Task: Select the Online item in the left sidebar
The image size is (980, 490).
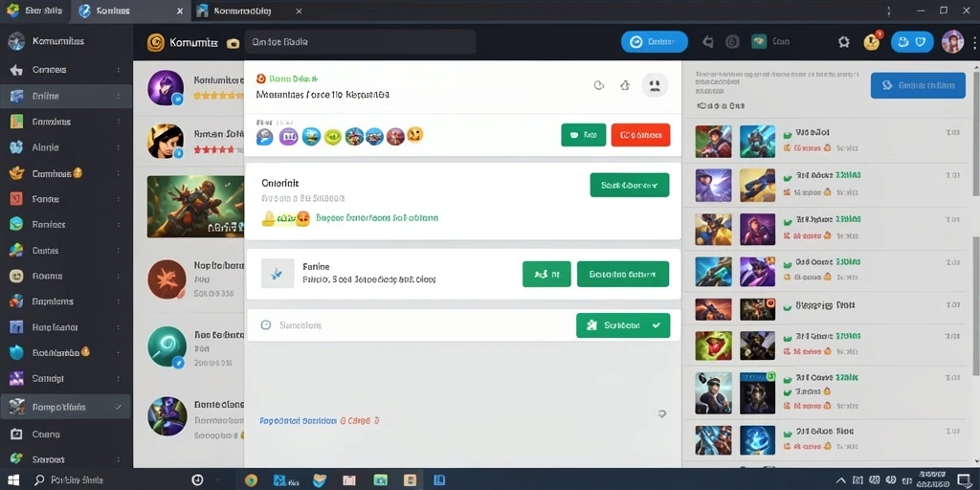Action: pos(66,97)
